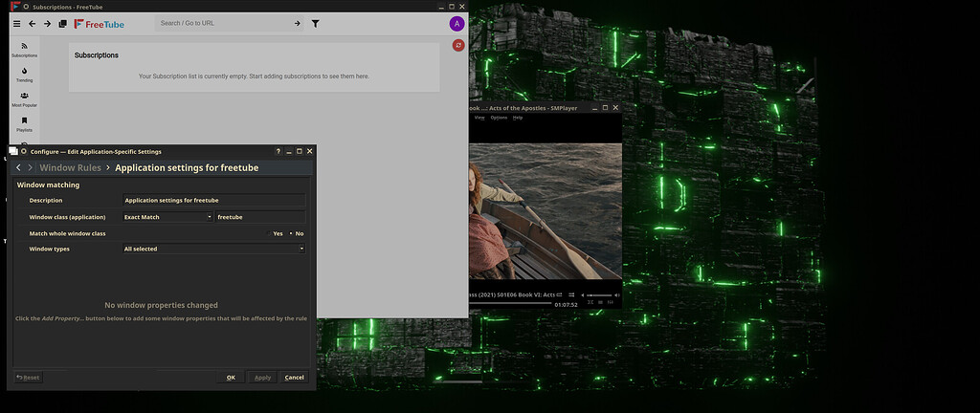This screenshot has height=413, width=980.
Task: Open a new FreeTube window via copy icon
Action: click(62, 24)
